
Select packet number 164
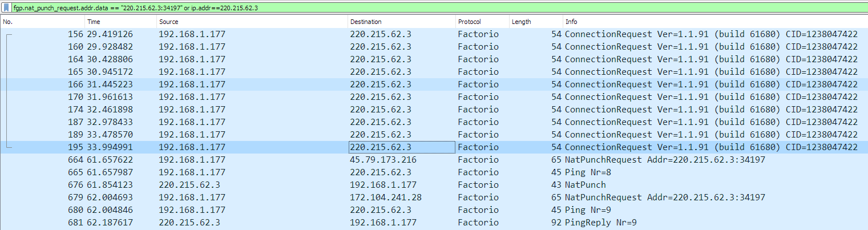[434, 59]
